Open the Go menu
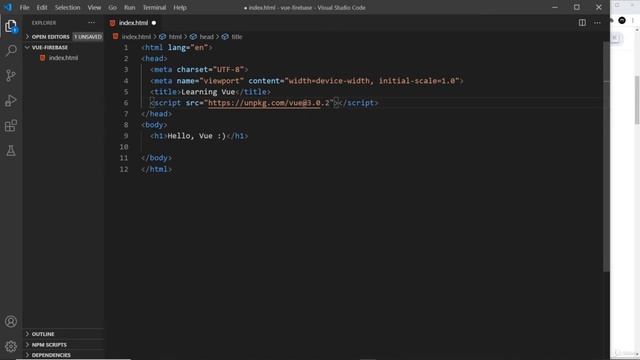The width and height of the screenshot is (640, 360). pyautogui.click(x=112, y=7)
